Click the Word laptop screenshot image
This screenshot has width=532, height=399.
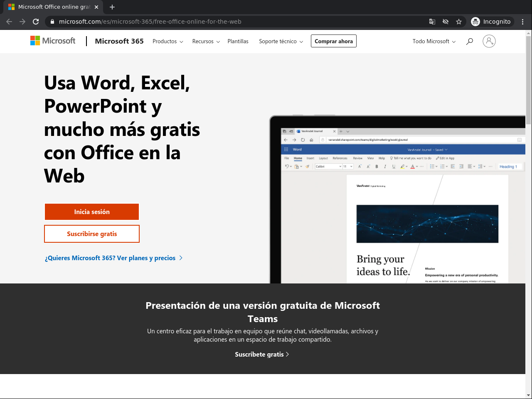(397, 199)
